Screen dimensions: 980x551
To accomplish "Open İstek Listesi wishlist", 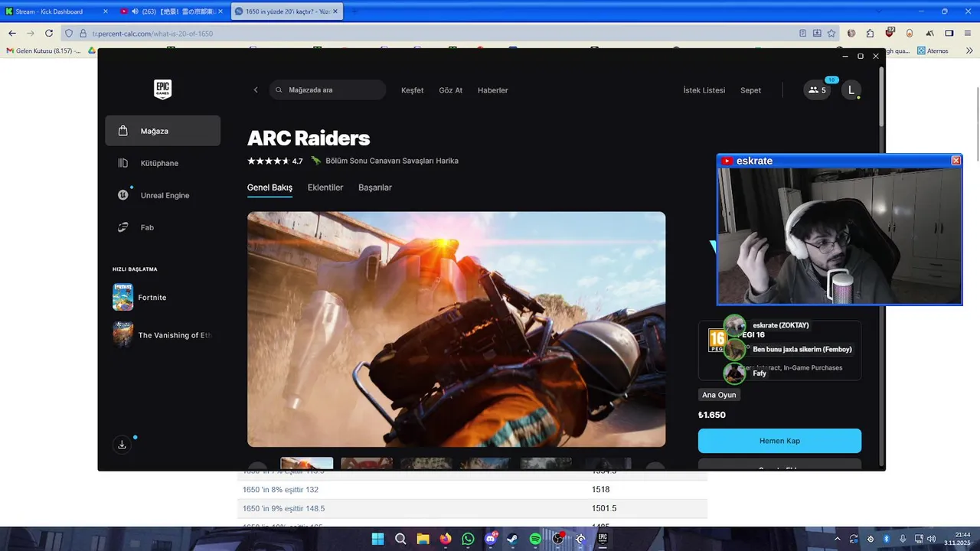I will tap(704, 90).
